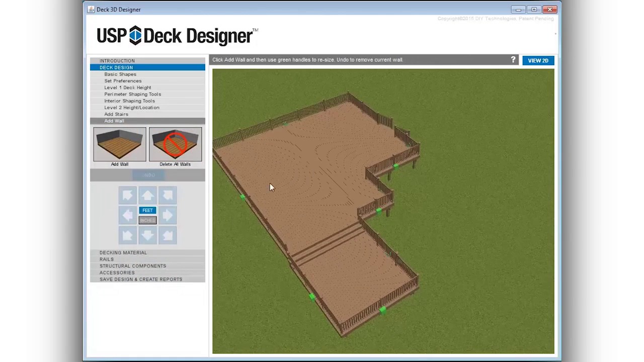The image size is (644, 362).
Task: Select the Add Wall step row
Action: point(147,121)
